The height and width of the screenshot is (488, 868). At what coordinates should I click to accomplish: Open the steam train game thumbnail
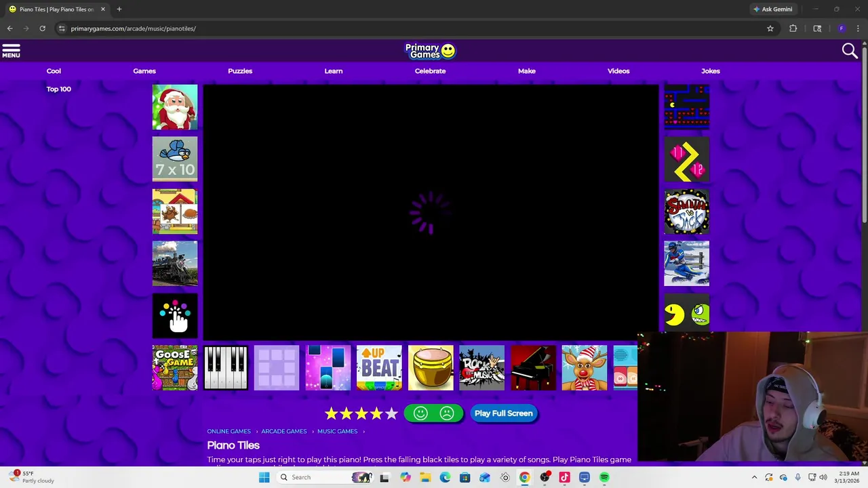(175, 264)
